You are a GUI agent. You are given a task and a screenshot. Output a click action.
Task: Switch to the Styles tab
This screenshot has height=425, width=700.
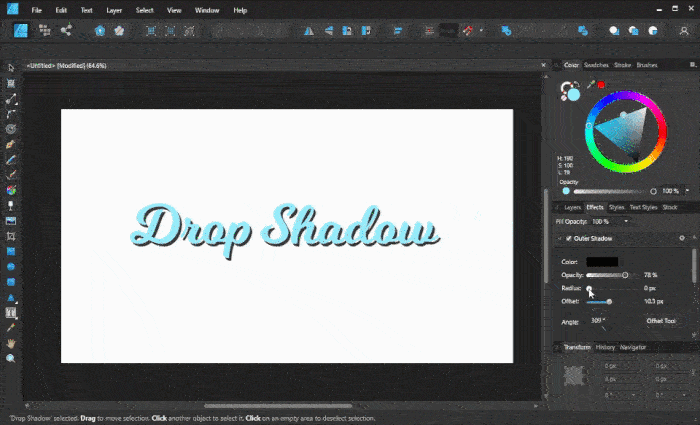click(x=617, y=208)
